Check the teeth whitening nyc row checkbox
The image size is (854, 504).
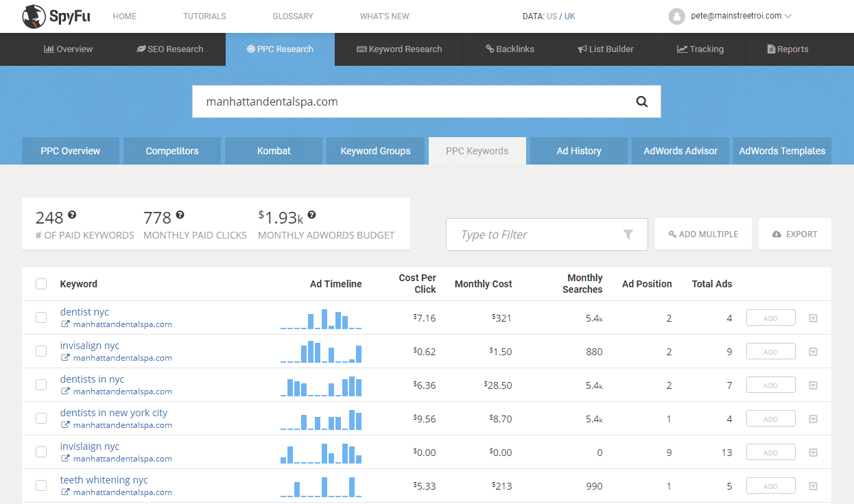click(x=41, y=485)
